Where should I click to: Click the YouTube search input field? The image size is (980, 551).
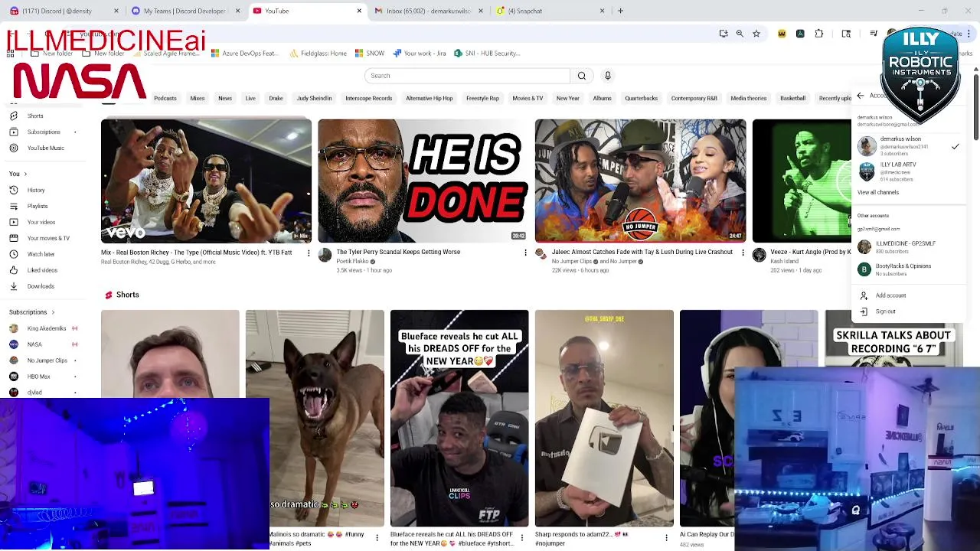pyautogui.click(x=467, y=76)
